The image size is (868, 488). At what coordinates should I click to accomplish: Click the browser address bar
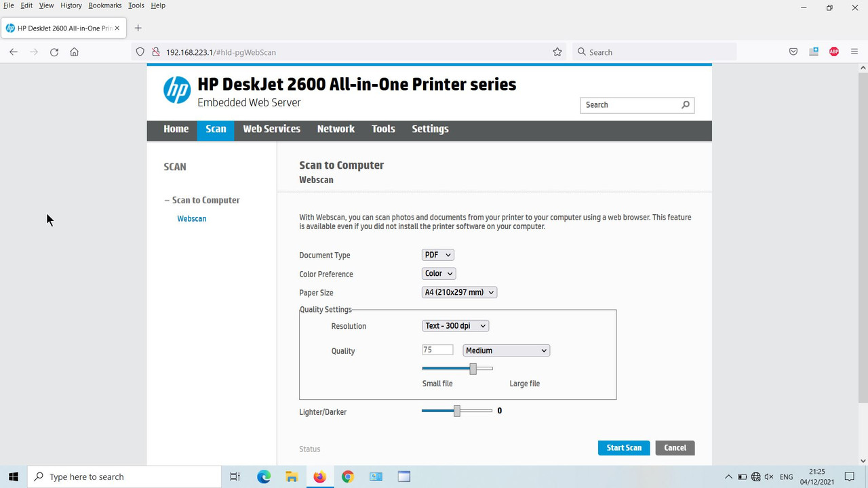[349, 52]
